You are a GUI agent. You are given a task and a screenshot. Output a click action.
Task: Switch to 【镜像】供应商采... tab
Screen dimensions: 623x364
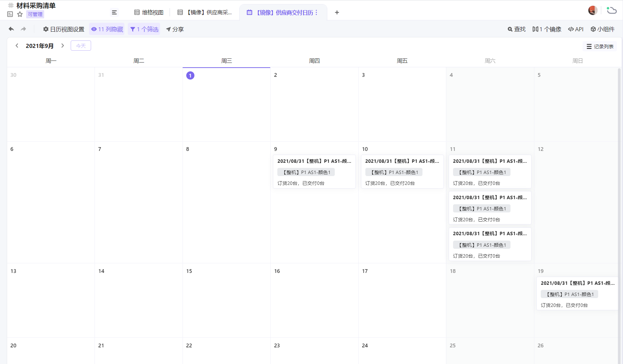coord(205,13)
